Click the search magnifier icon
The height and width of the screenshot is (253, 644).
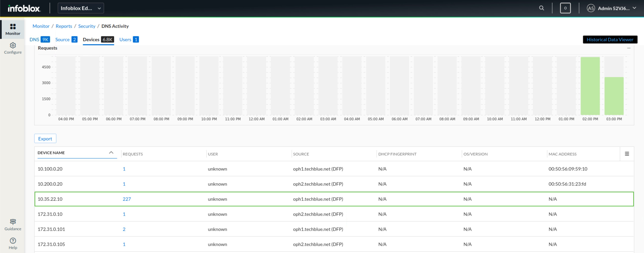[x=541, y=8]
